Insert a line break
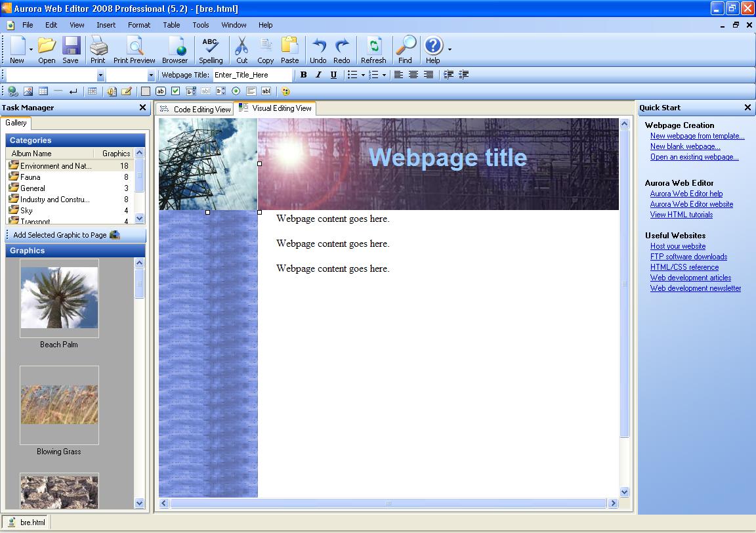The image size is (756, 533). 73,91
